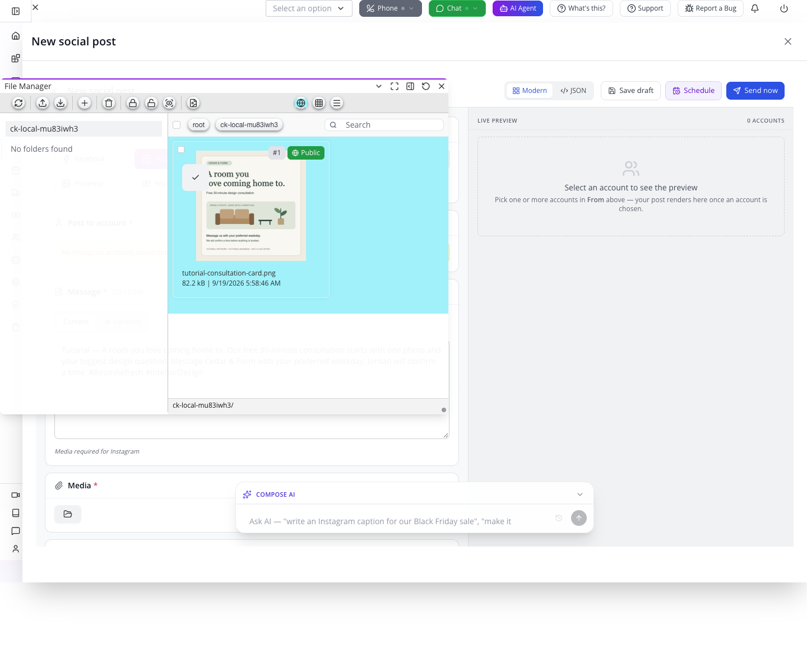The image size is (807, 672).
Task: Click Send now
Action: (755, 91)
